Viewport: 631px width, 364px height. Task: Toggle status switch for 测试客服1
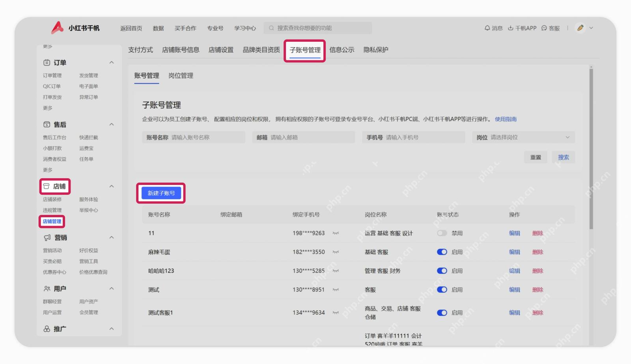pos(442,313)
